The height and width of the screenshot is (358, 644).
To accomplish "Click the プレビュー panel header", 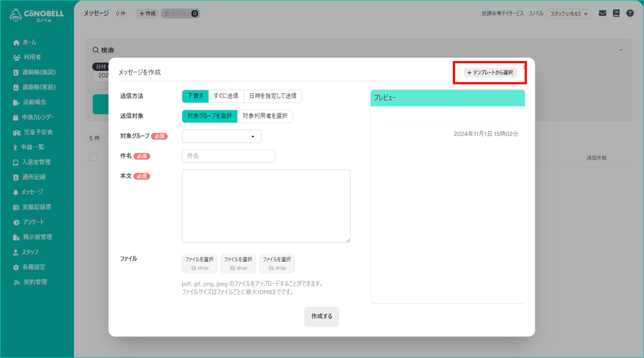I will [448, 98].
